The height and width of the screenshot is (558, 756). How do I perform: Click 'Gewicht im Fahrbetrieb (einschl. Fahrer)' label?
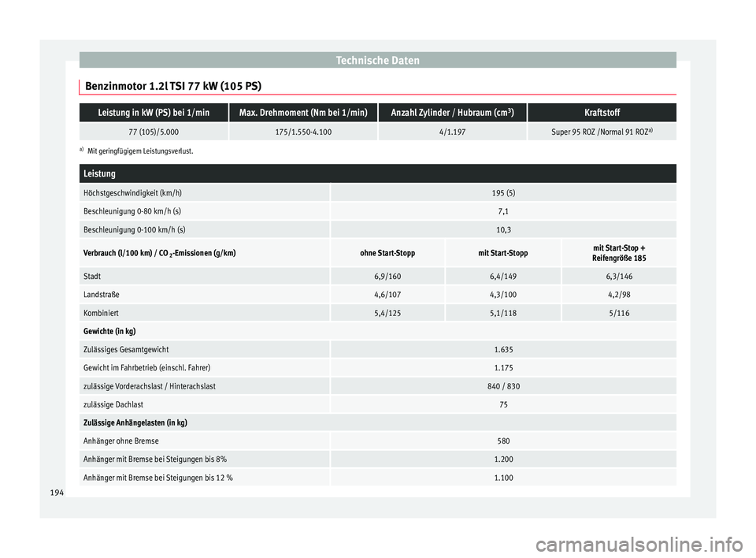[x=146, y=368]
